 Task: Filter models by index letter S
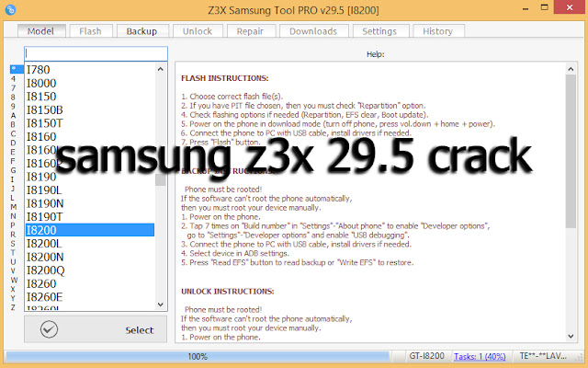[13, 243]
